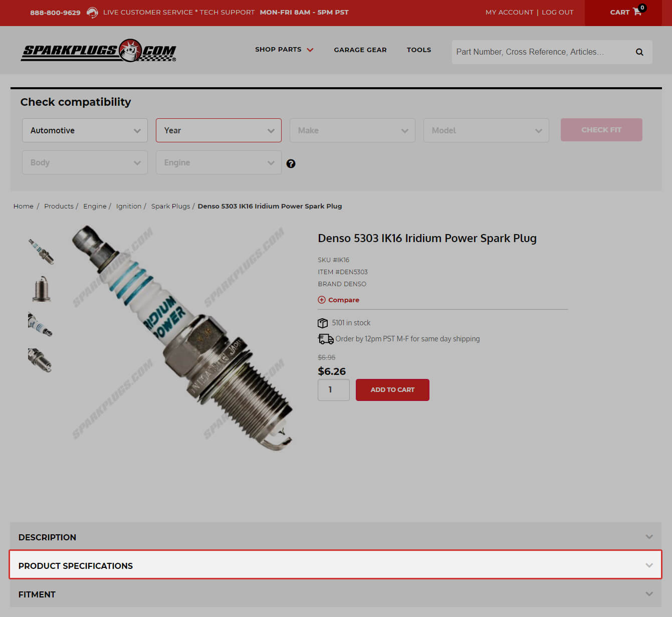The width and height of the screenshot is (672, 617).
Task: Click the same day shipping notice text
Action: point(407,339)
